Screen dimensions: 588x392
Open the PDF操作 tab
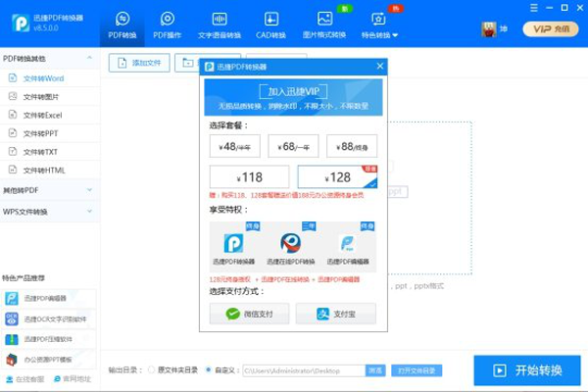pos(168,26)
